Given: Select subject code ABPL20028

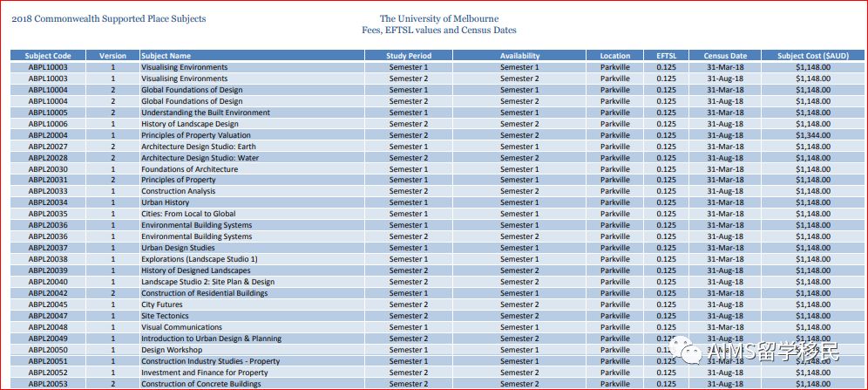Looking at the screenshot, I should point(48,158).
